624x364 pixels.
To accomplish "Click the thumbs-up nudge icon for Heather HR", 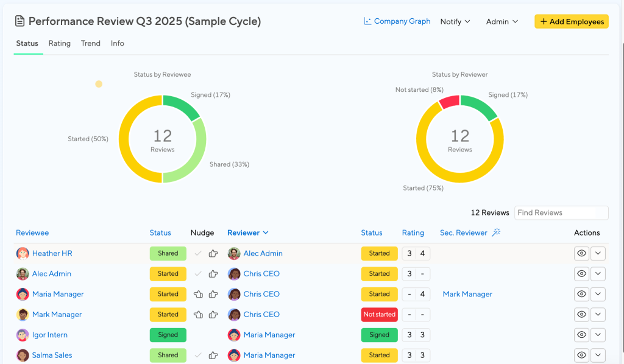I will [x=213, y=254].
